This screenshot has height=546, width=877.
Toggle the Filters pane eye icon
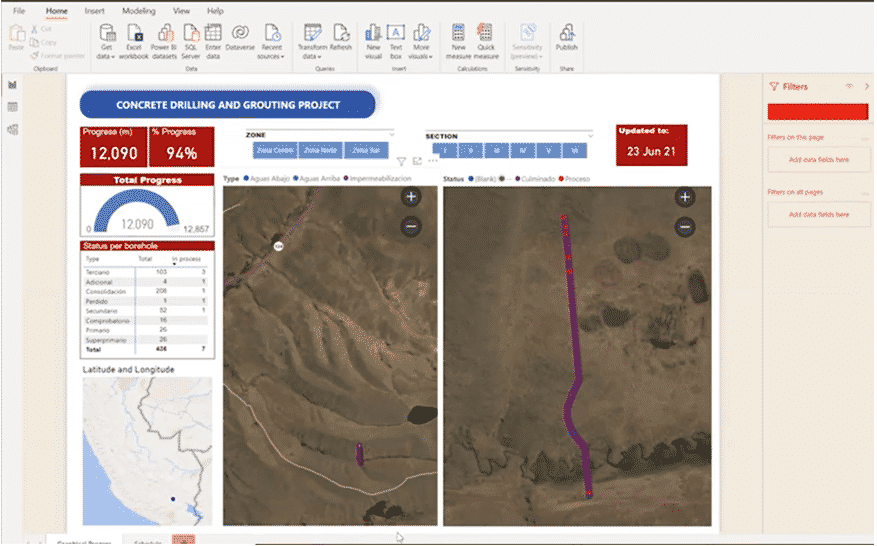point(850,86)
